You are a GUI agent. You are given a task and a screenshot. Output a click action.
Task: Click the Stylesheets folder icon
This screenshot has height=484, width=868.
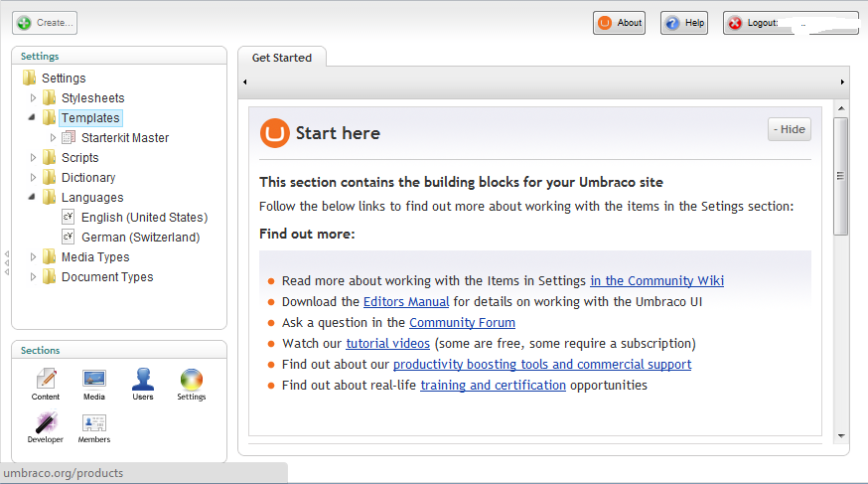pyautogui.click(x=50, y=98)
